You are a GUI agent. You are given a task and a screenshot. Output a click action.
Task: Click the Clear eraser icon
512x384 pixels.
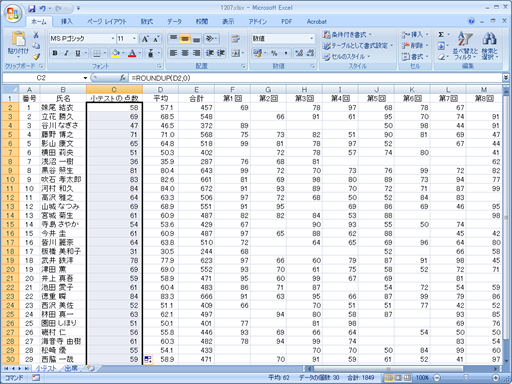(x=441, y=57)
